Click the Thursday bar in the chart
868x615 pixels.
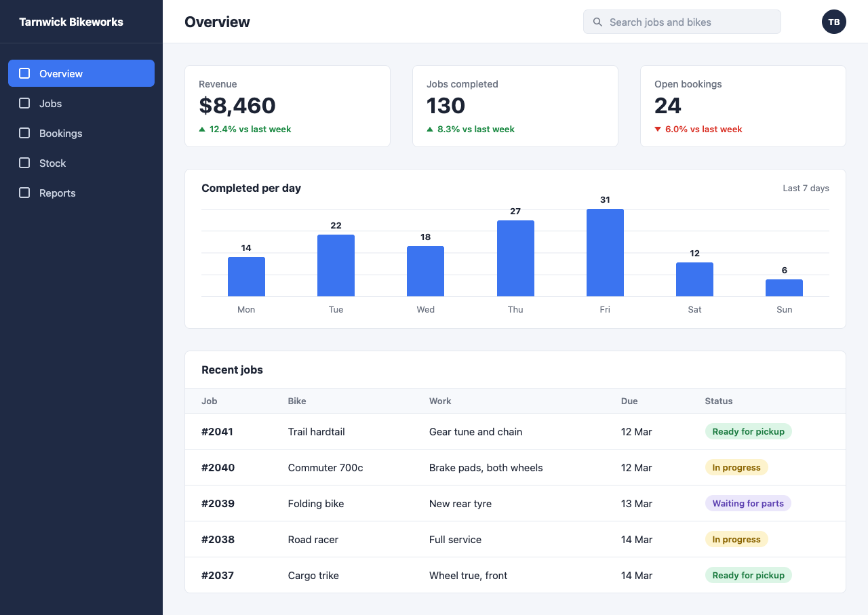(515, 258)
